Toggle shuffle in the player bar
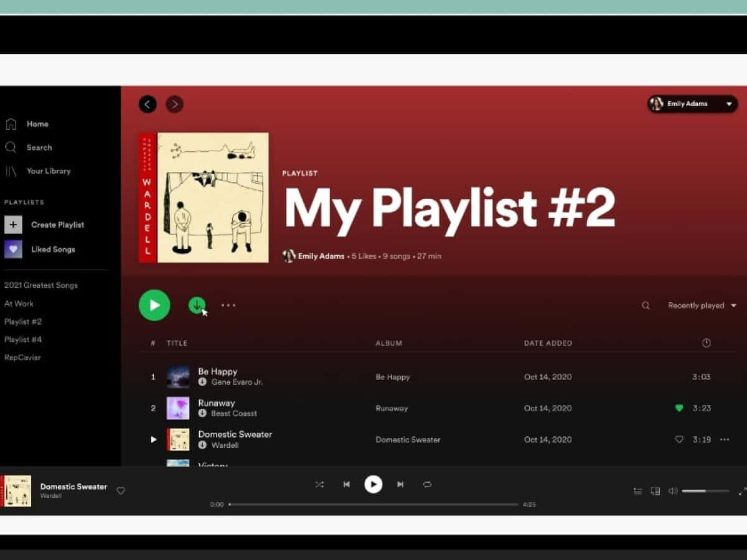Screen dimensions: 747x560 tap(319, 484)
